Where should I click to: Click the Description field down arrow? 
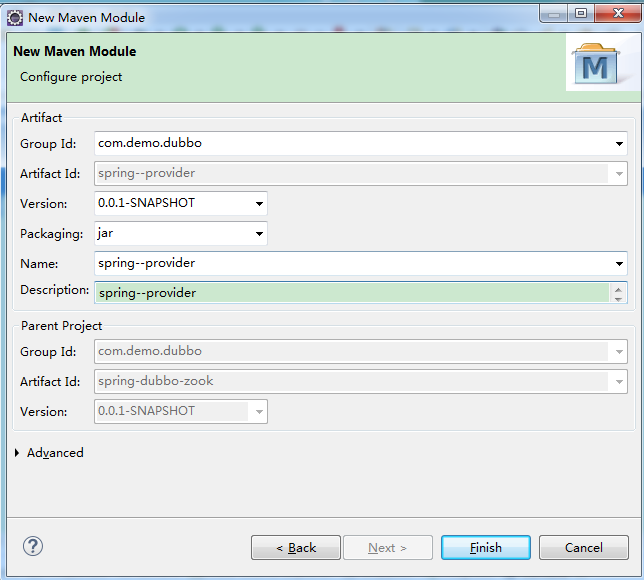(x=618, y=299)
